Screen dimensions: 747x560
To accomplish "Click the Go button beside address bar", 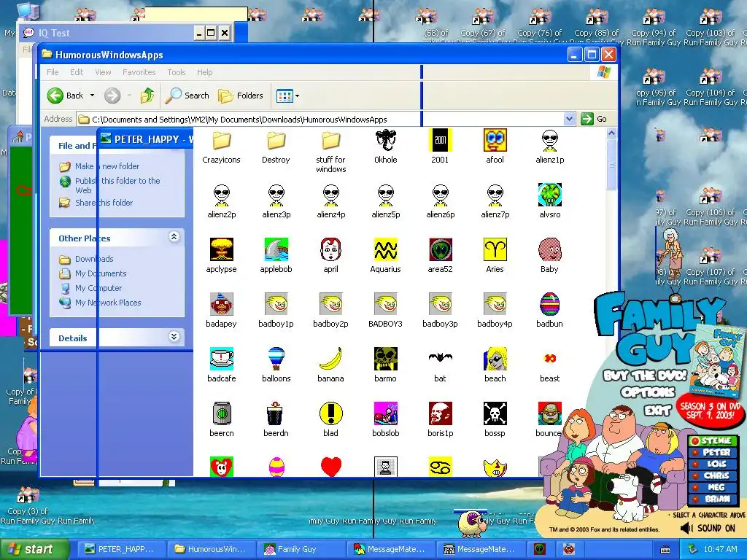I will [594, 119].
